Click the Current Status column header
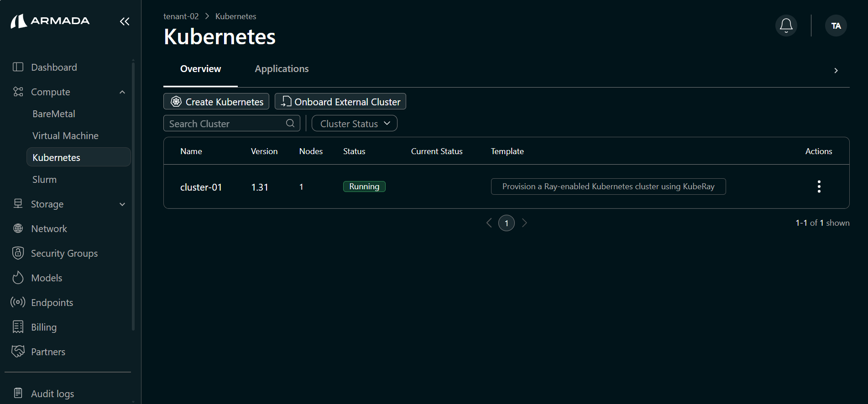This screenshot has width=868, height=404. coord(437,151)
